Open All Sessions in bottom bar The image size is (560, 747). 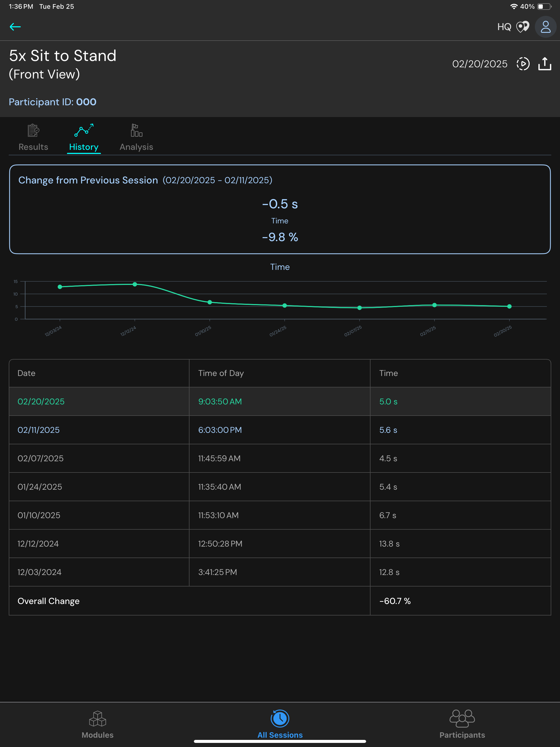[x=280, y=724]
